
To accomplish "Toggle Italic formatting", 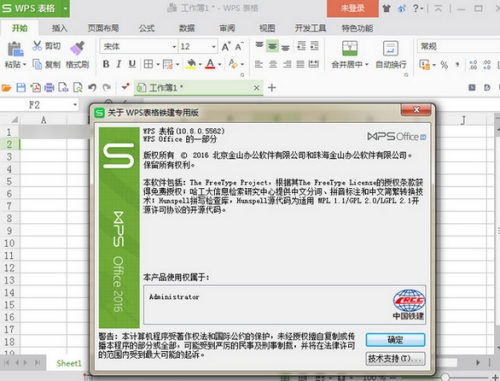I will coord(119,64).
